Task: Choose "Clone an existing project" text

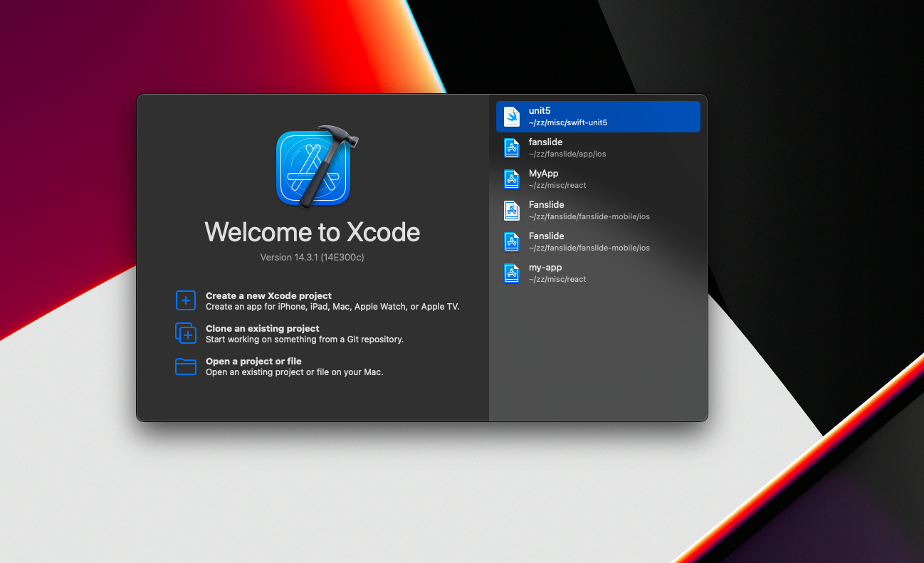Action: pyautogui.click(x=262, y=328)
